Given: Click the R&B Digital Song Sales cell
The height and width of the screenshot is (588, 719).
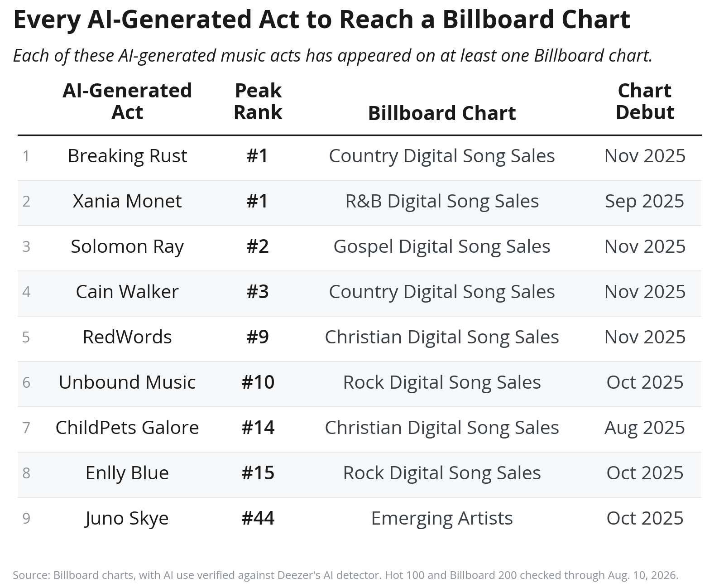Looking at the screenshot, I should click(442, 201).
